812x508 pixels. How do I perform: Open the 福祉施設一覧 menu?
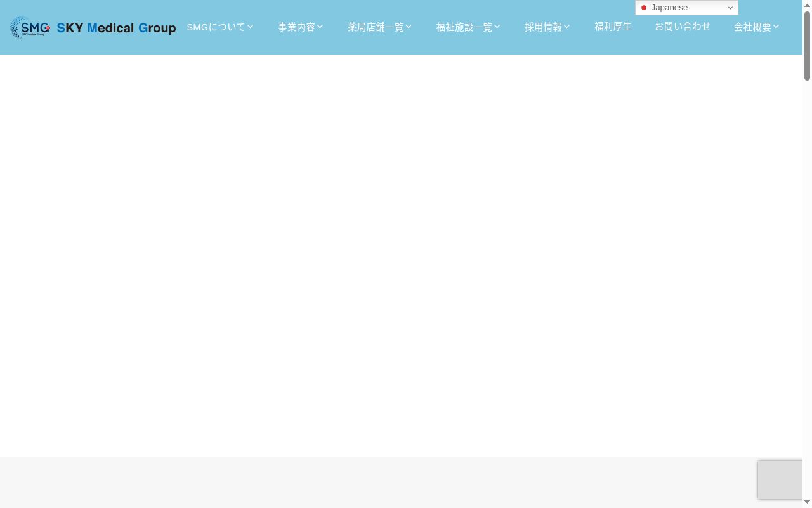[x=468, y=27]
